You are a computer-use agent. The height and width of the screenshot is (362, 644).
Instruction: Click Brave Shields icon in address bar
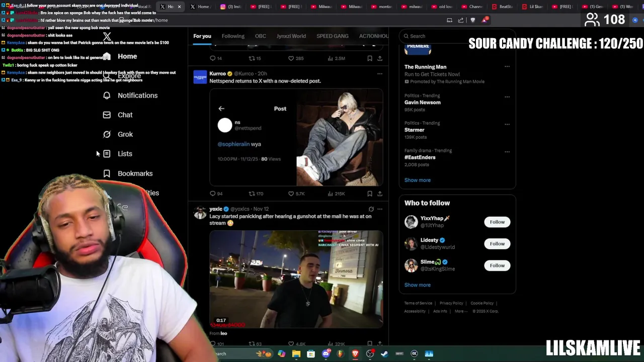[x=472, y=20]
